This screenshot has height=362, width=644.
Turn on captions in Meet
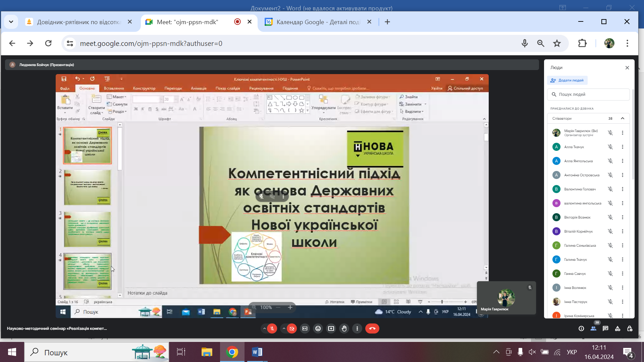coord(305,328)
